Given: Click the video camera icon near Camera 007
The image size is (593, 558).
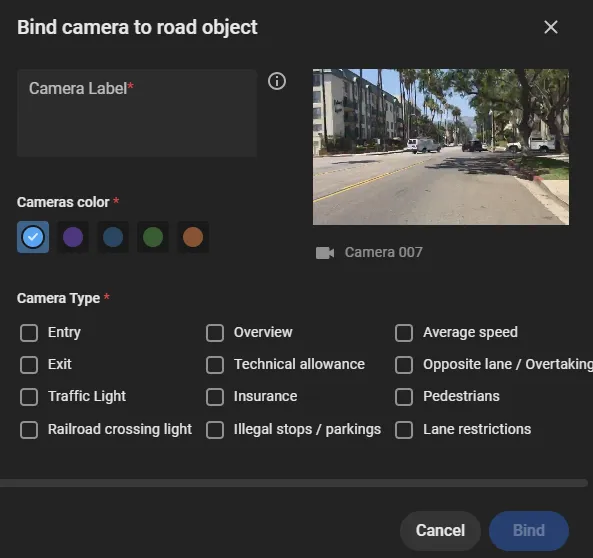Looking at the screenshot, I should 325,253.
